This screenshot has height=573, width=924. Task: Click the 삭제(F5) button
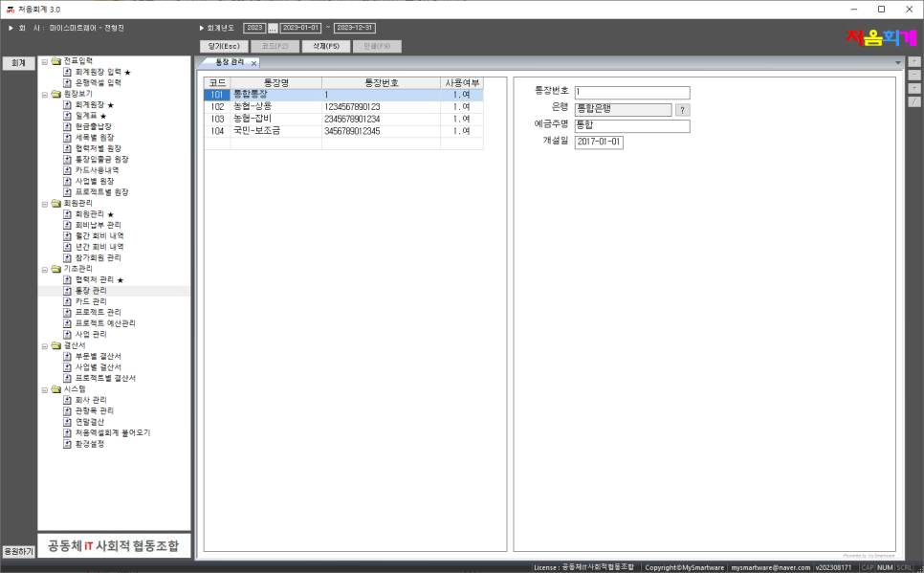326,46
